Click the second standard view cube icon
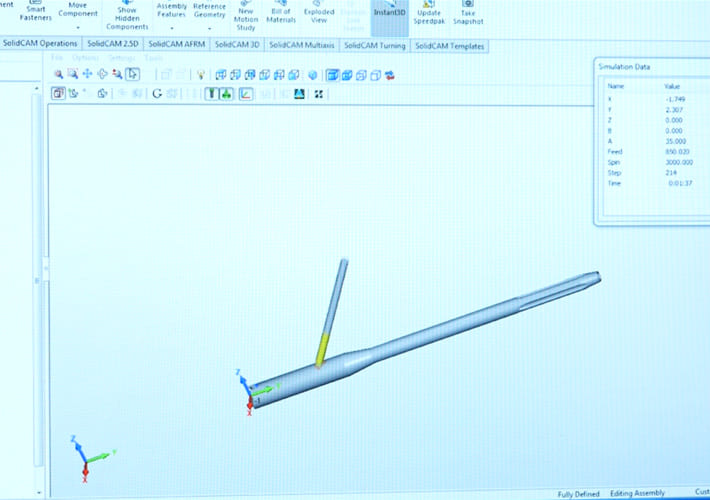 click(235, 75)
